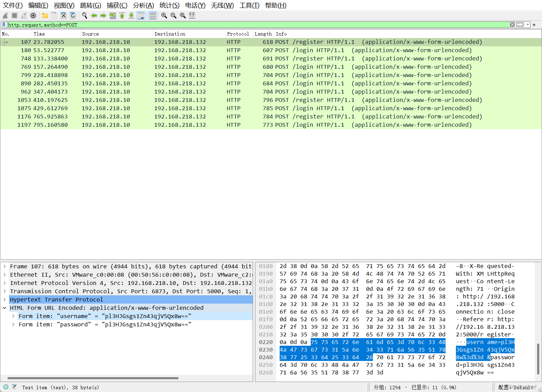This screenshot has width=542, height=392.
Task: Go back to previous packet arrow
Action: click(x=94, y=16)
